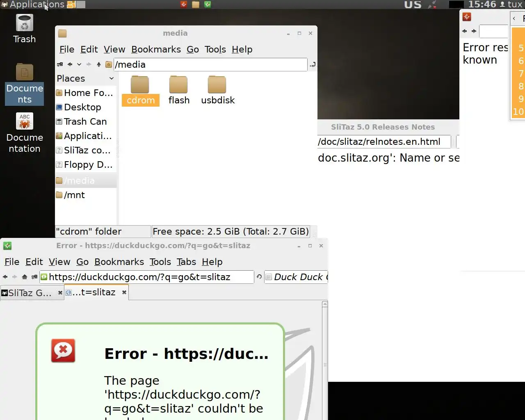
Task: Open Go menu in media file manager
Action: [x=193, y=50]
